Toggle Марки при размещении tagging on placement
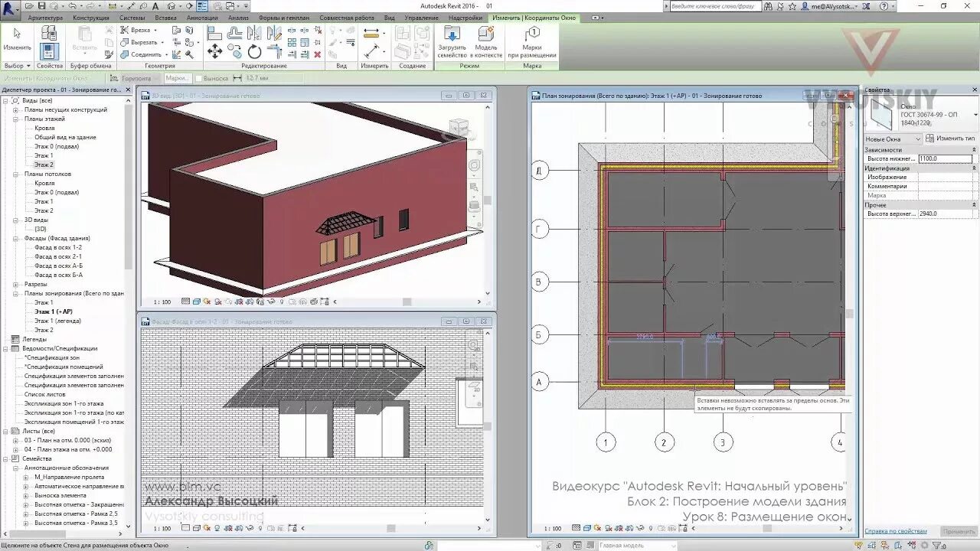This screenshot has width=980, height=551. (x=532, y=43)
